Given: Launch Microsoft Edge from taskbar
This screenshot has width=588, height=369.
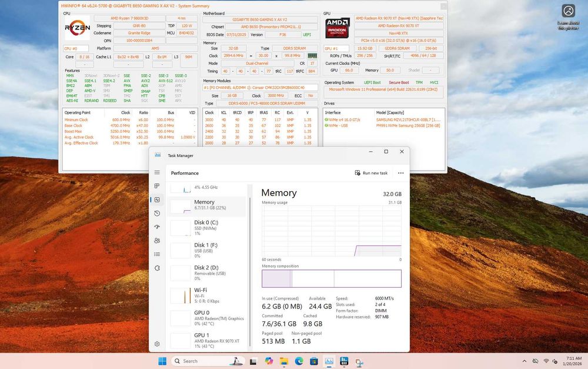Looking at the screenshot, I should (299, 361).
